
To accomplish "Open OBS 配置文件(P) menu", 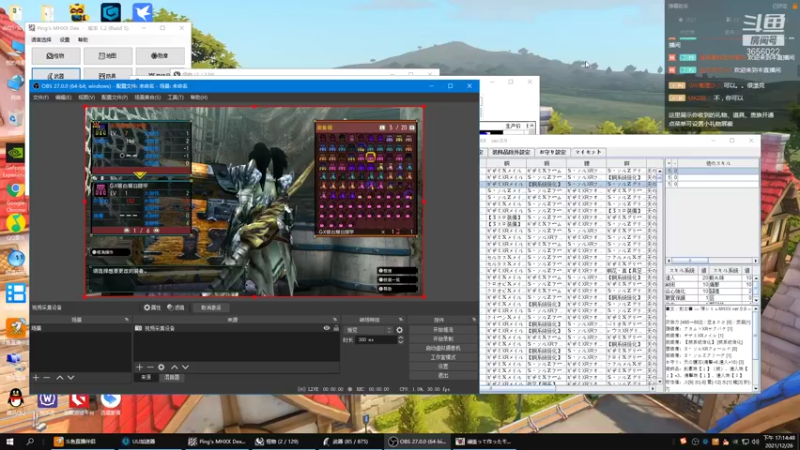I will [114, 97].
